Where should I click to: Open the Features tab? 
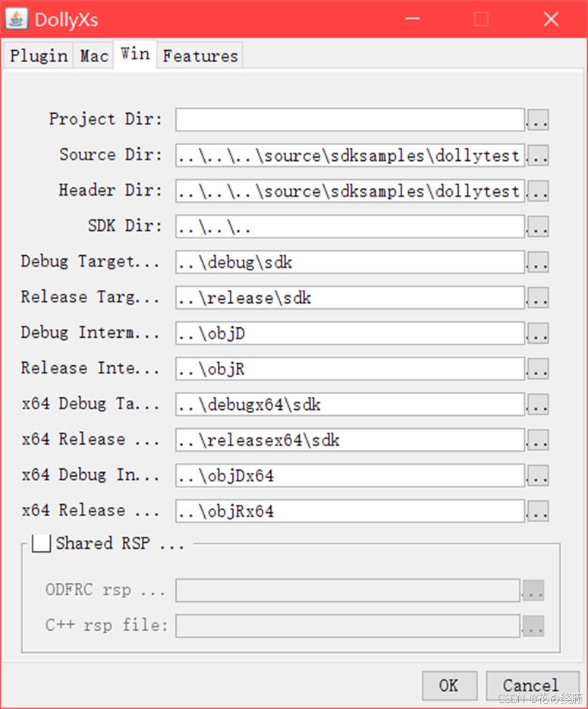pyautogui.click(x=200, y=55)
